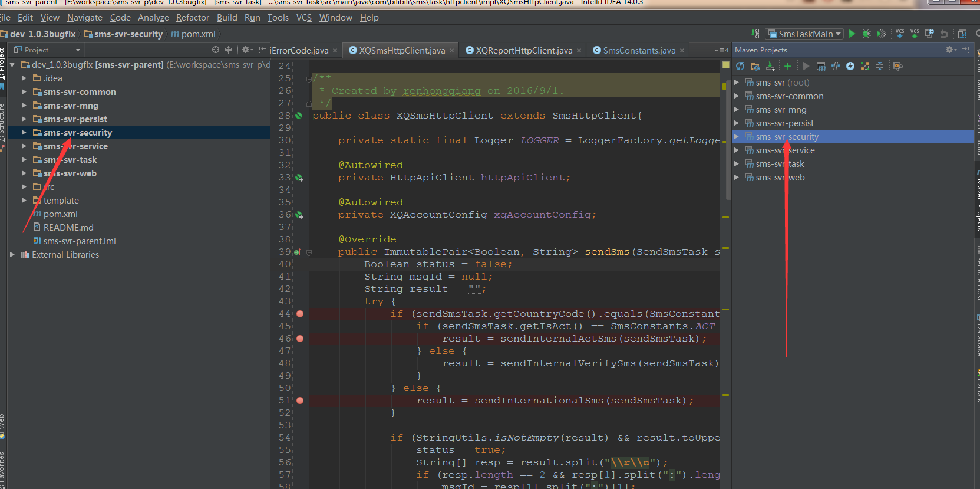Image resolution: width=980 pixels, height=489 pixels.
Task: Disable breakpoint on line 51
Action: [300, 401]
